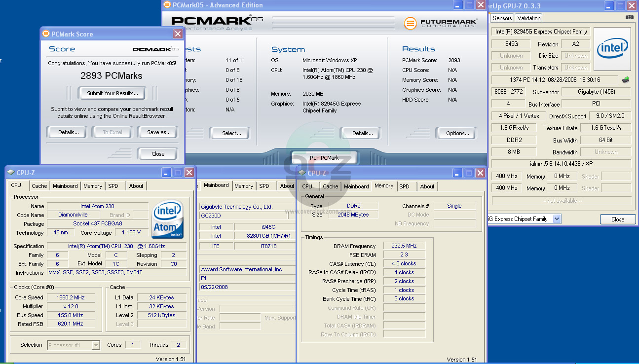Click the GPU name field Intel(R) 82945G Express
The width and height of the screenshot is (639, 364).
[x=541, y=32]
